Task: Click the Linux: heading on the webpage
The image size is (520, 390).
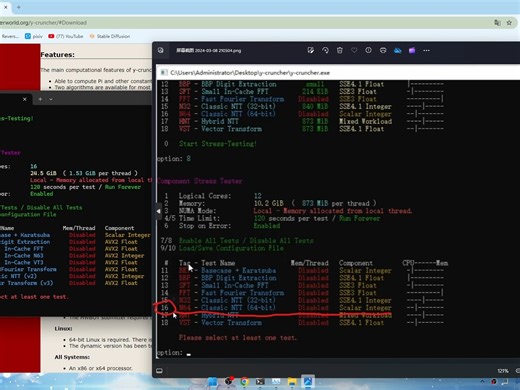Action: [x=63, y=328]
